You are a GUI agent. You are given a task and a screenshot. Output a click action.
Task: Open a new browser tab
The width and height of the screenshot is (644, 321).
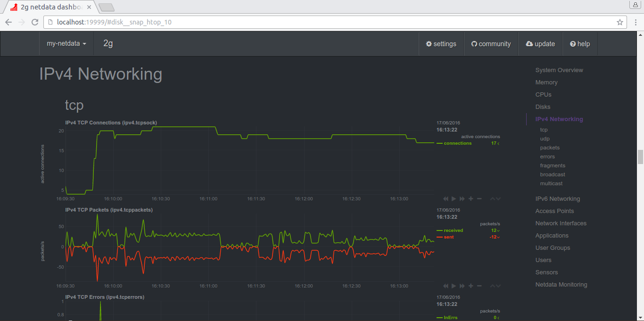(107, 8)
